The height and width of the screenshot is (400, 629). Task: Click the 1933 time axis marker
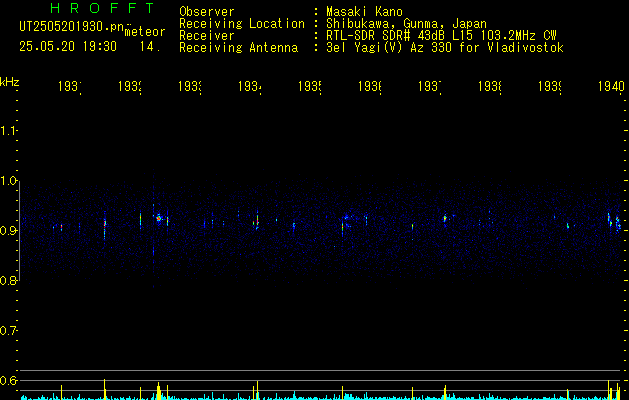(x=190, y=86)
